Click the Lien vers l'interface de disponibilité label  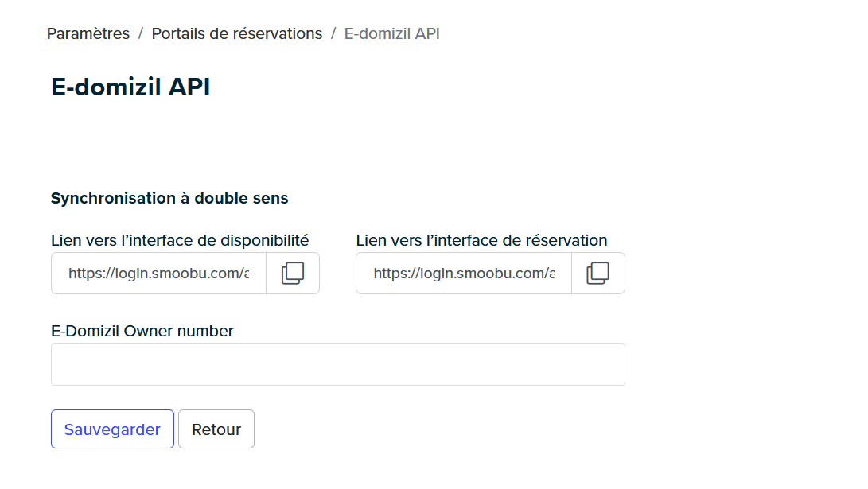pos(180,240)
